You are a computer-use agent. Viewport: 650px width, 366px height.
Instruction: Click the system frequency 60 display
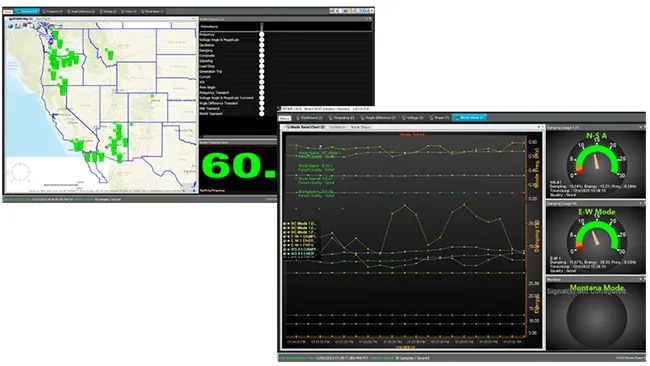point(238,166)
